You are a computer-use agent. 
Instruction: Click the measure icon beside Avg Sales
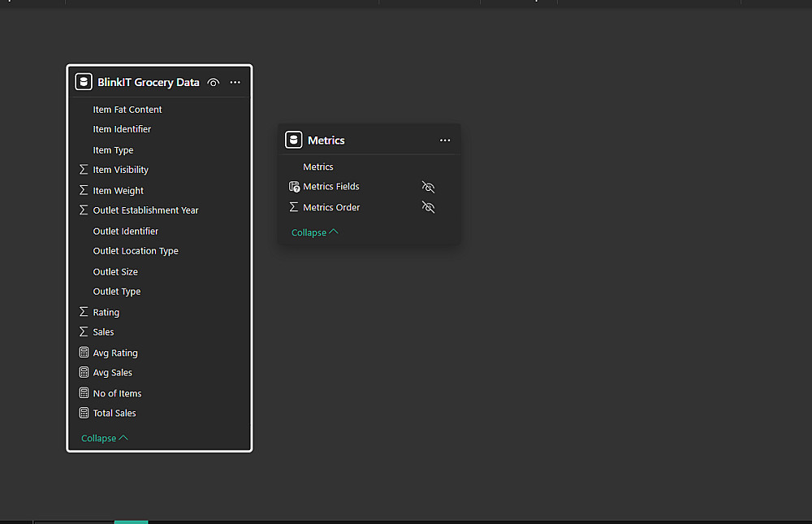tap(84, 372)
